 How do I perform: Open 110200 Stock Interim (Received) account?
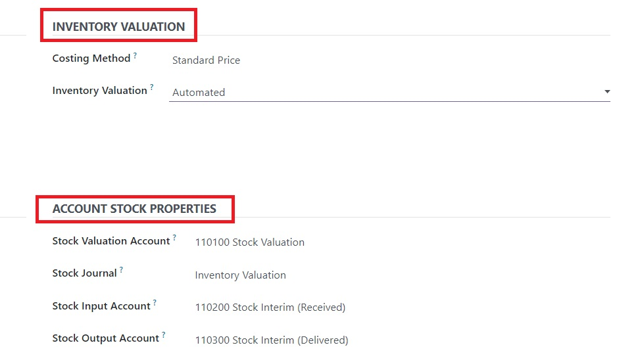(270, 307)
